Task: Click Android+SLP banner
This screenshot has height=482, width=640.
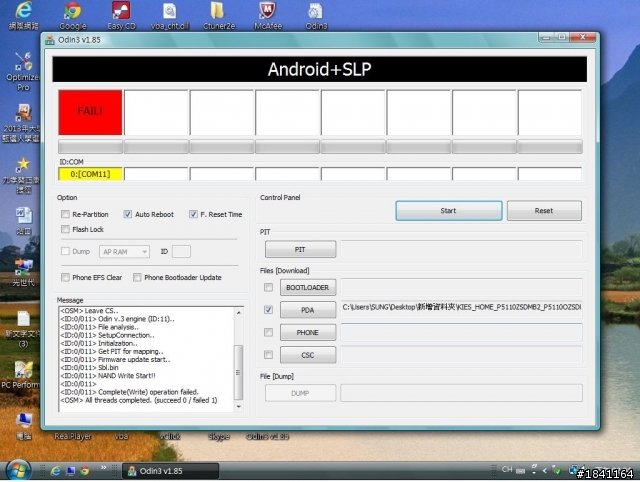Action: (320, 69)
